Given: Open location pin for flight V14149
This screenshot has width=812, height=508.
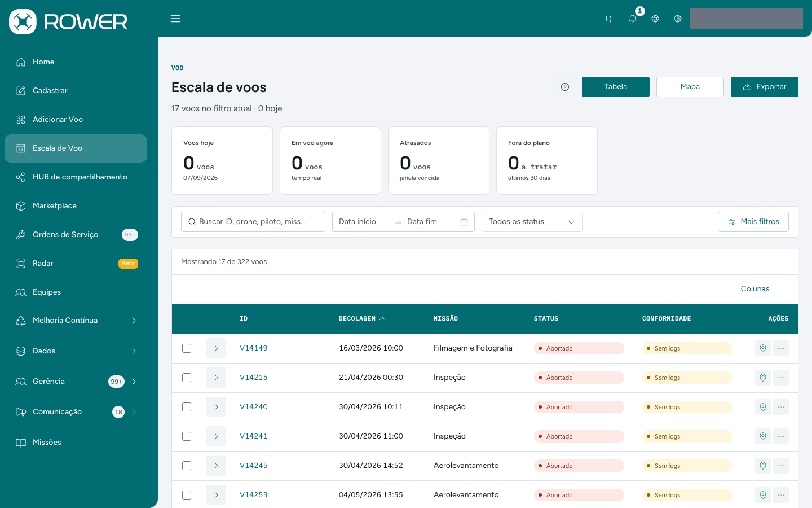Looking at the screenshot, I should click(763, 348).
